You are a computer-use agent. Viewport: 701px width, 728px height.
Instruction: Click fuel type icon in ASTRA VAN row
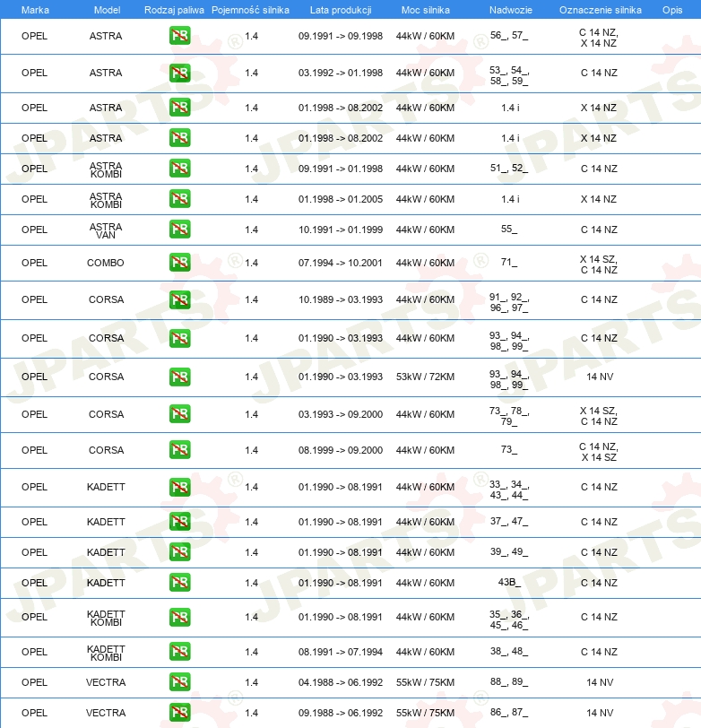(179, 230)
